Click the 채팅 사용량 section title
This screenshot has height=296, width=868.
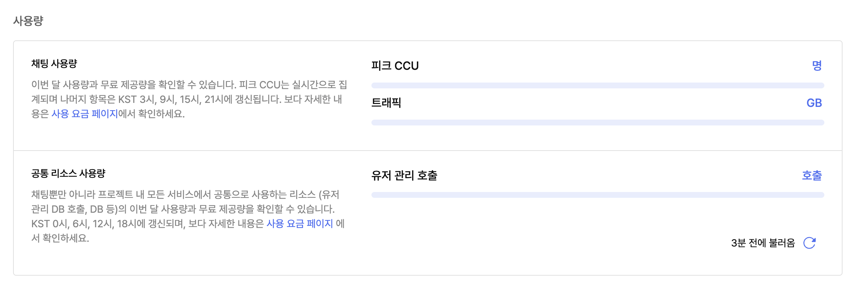54,64
